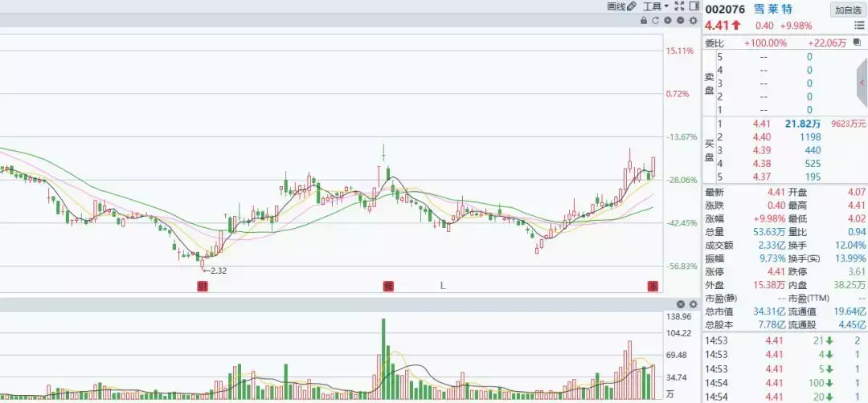Click the 财 marker on the chart

[x=203, y=286]
